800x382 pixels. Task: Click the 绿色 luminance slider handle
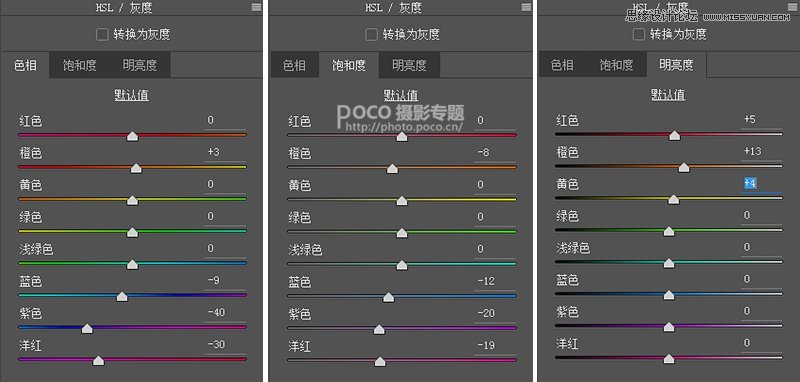tap(669, 232)
